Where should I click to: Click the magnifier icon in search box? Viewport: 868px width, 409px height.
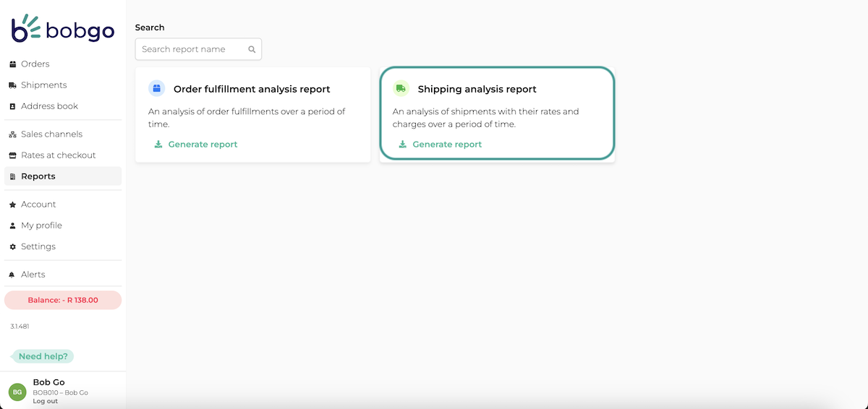252,50
